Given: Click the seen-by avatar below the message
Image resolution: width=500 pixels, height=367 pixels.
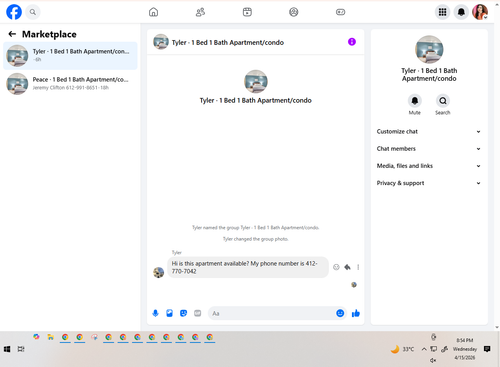Looking at the screenshot, I should (x=354, y=285).
